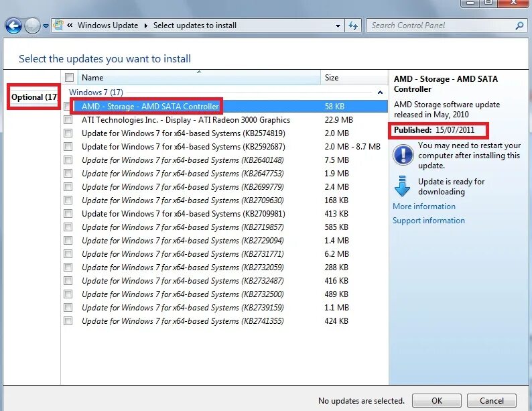Select the Optional (17) tab
Screen dimensions: 532x411
point(34,97)
